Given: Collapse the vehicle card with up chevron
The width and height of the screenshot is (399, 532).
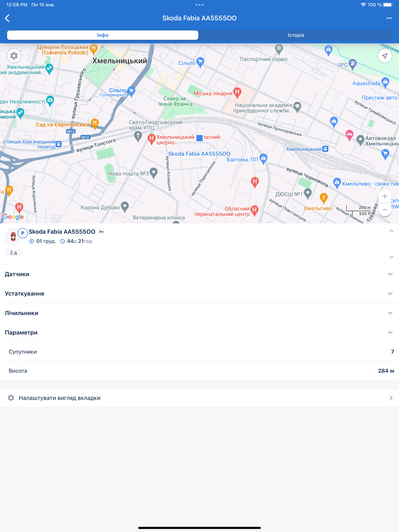Looking at the screenshot, I should coord(391,231).
